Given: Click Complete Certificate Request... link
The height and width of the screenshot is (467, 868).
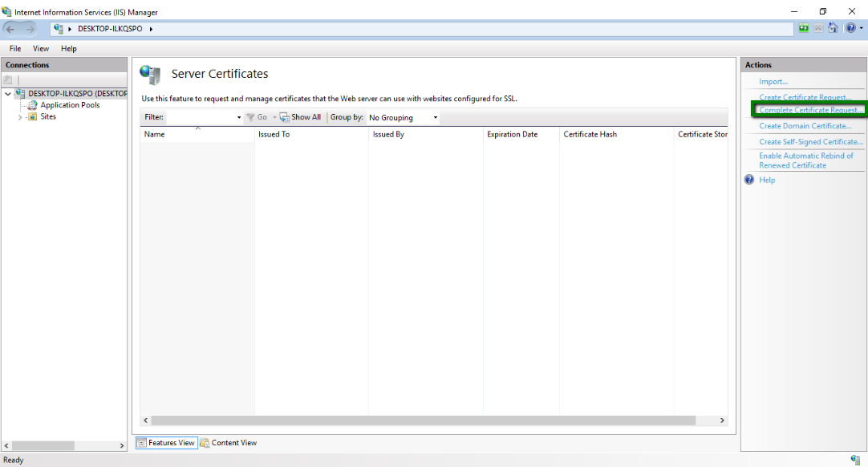Looking at the screenshot, I should pyautogui.click(x=810, y=110).
